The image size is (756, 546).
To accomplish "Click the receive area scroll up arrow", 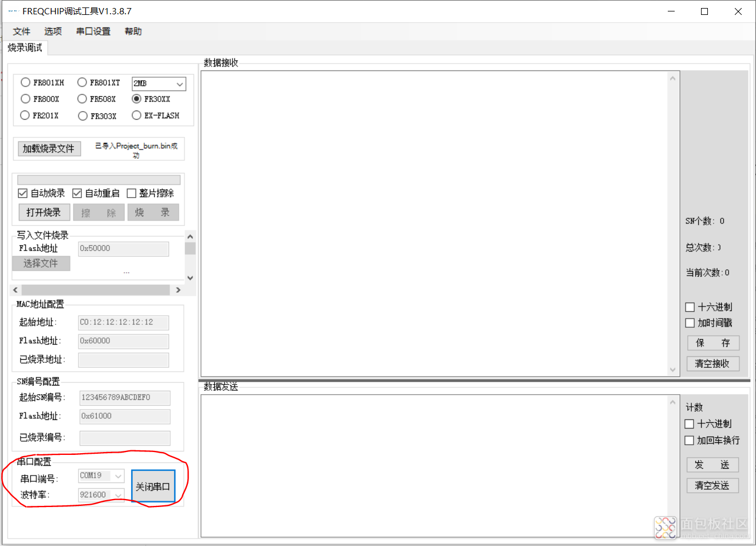I will (x=673, y=78).
